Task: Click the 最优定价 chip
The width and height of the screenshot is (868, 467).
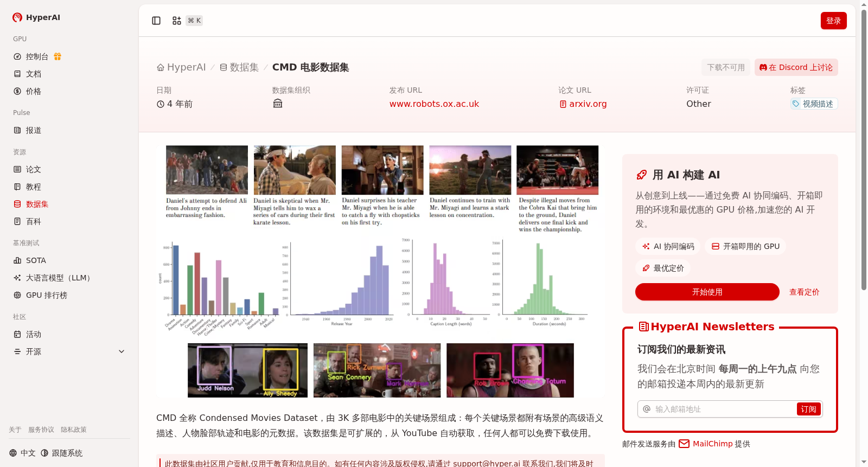Action: 663,268
